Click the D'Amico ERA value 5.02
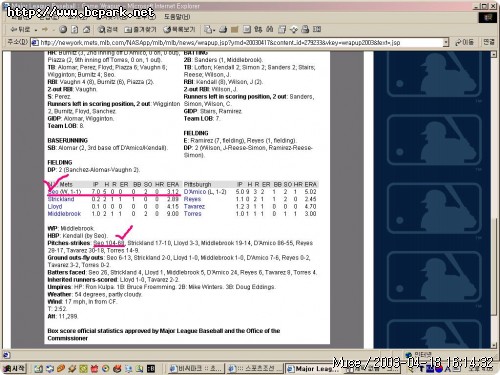 click(310, 192)
